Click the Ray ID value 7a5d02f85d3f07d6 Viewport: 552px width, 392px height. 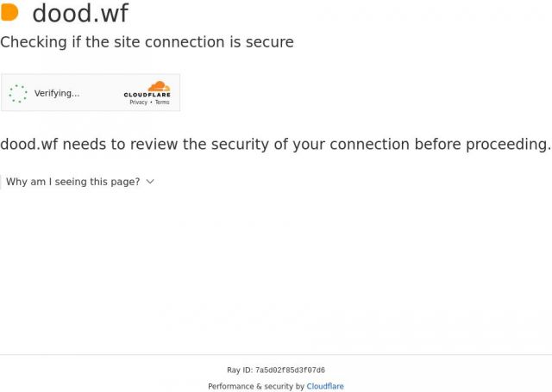coord(290,370)
